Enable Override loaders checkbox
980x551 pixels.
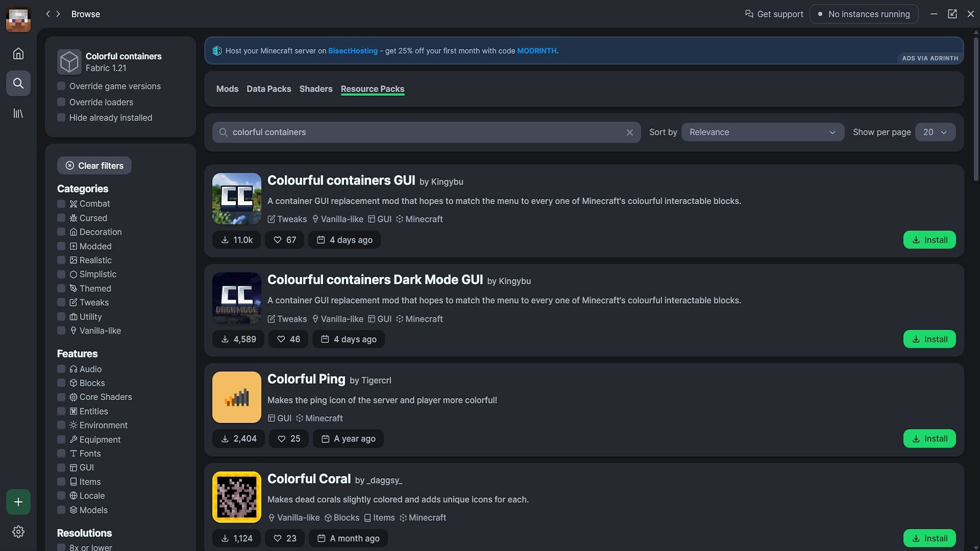pyautogui.click(x=61, y=102)
